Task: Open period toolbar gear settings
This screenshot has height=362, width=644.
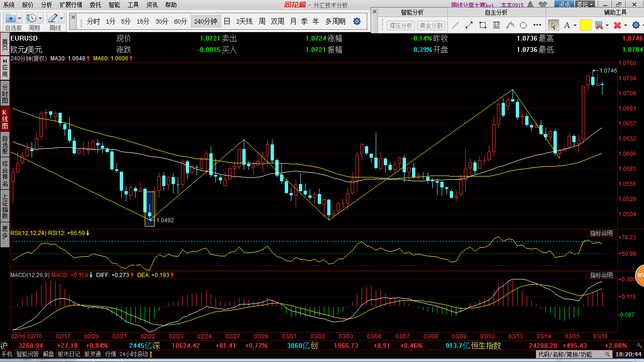Action: [357, 21]
